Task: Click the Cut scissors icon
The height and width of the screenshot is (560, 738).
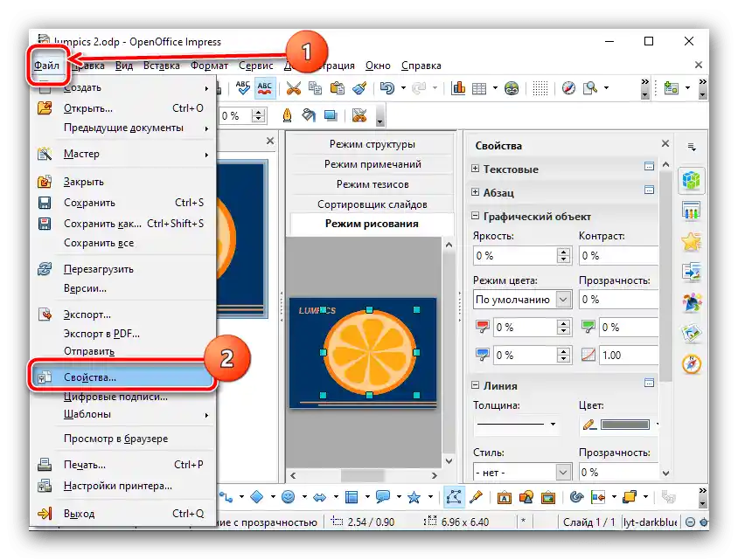Action: pos(294,88)
